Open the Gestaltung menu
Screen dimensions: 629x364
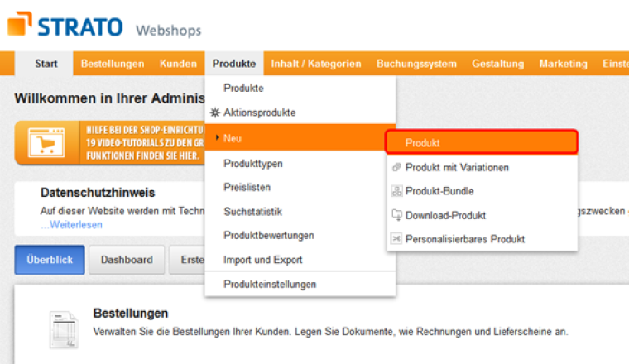498,64
